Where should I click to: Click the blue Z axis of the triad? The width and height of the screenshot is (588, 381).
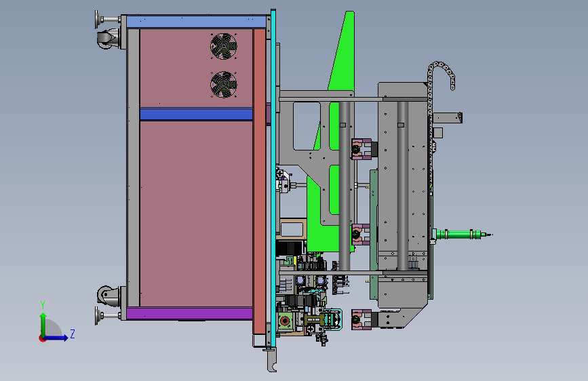[x=56, y=338]
